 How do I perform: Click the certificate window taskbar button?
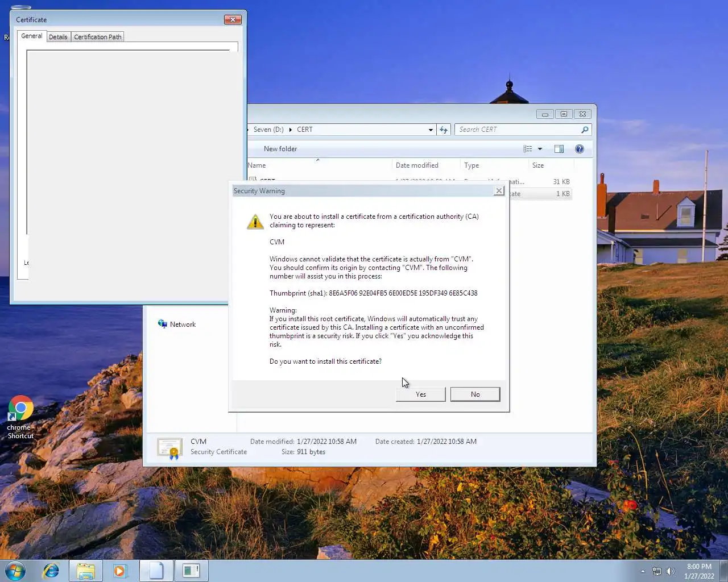tap(191, 571)
